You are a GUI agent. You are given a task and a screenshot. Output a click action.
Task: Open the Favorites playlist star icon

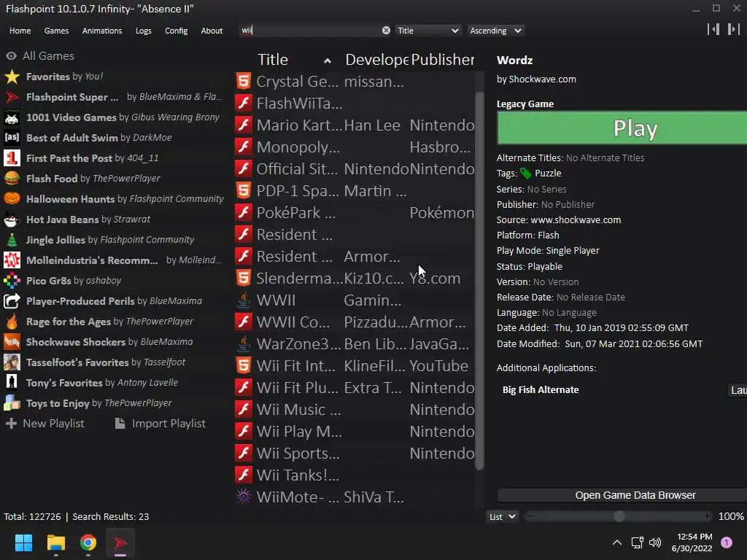point(12,77)
